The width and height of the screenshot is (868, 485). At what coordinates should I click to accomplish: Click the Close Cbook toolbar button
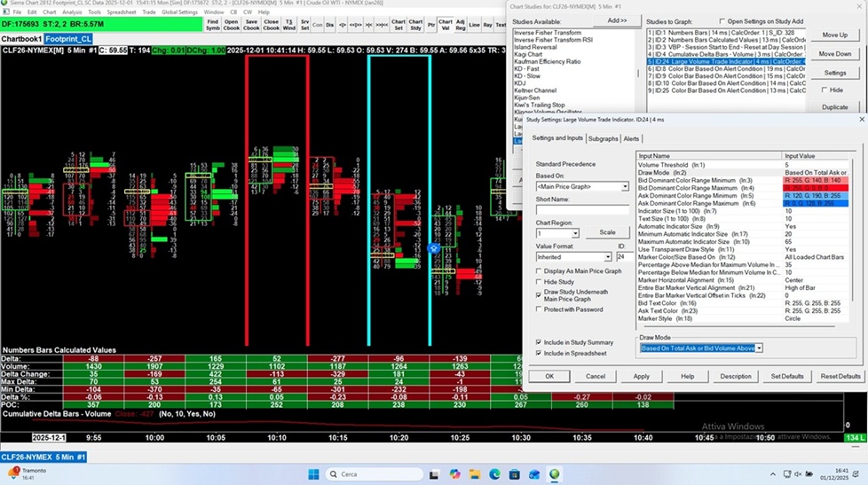point(272,25)
